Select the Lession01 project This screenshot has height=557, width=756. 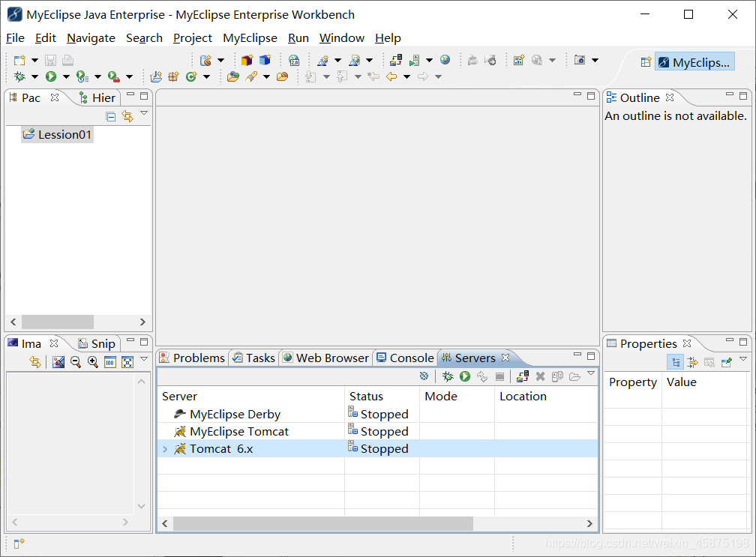point(57,134)
